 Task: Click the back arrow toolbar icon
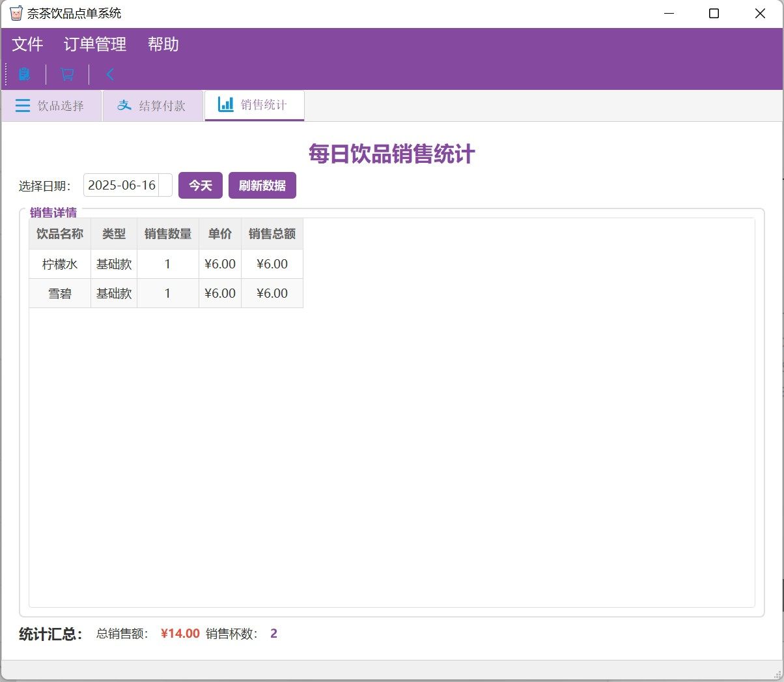pos(110,74)
